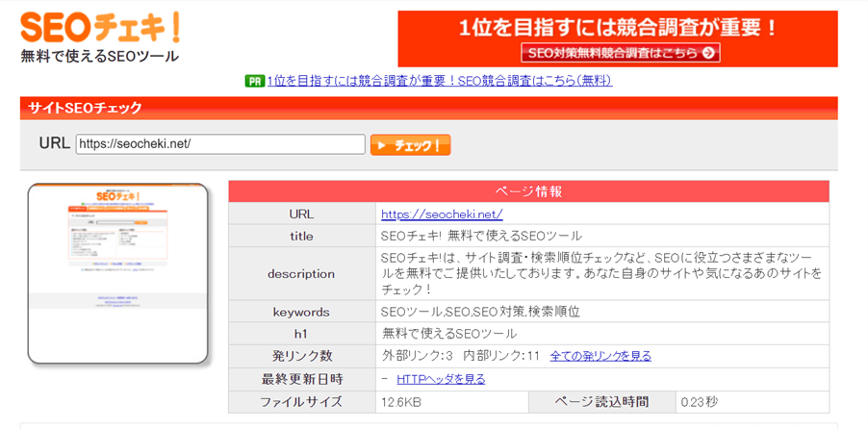
Task: Click the SEO対策無料競合調査はこちら banner button
Action: [620, 53]
